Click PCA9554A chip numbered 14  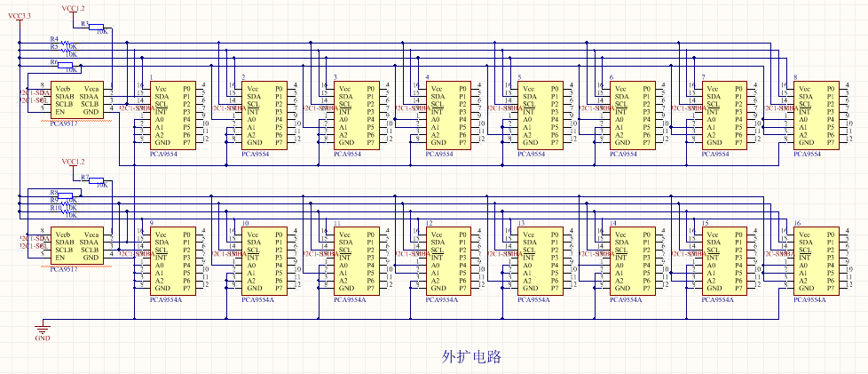coord(632,261)
